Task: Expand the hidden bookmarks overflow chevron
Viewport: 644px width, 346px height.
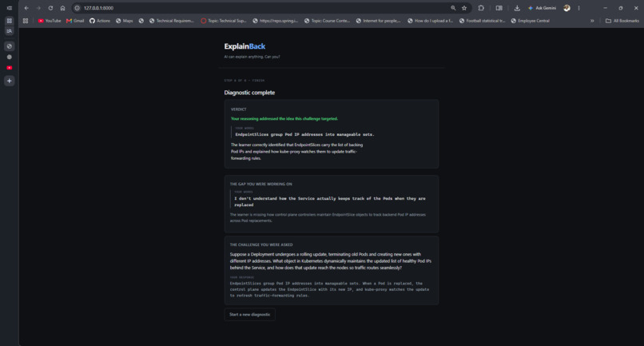Action: coord(592,21)
